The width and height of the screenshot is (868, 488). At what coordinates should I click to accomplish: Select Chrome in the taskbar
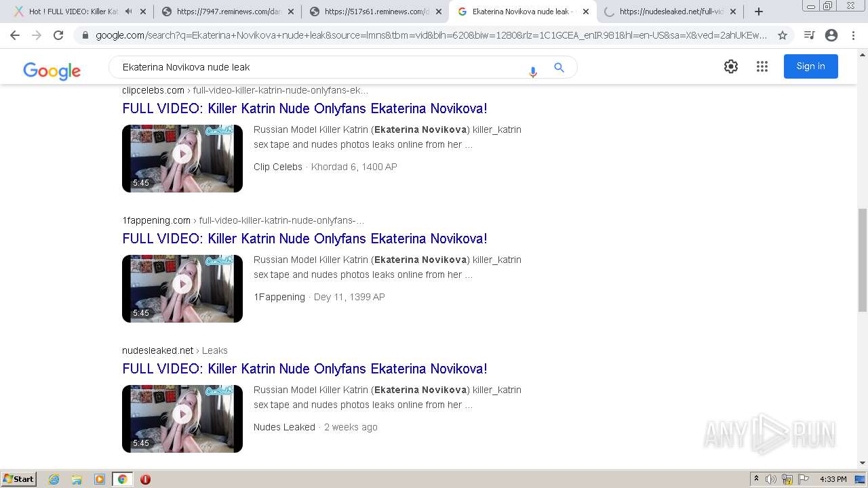point(123,479)
